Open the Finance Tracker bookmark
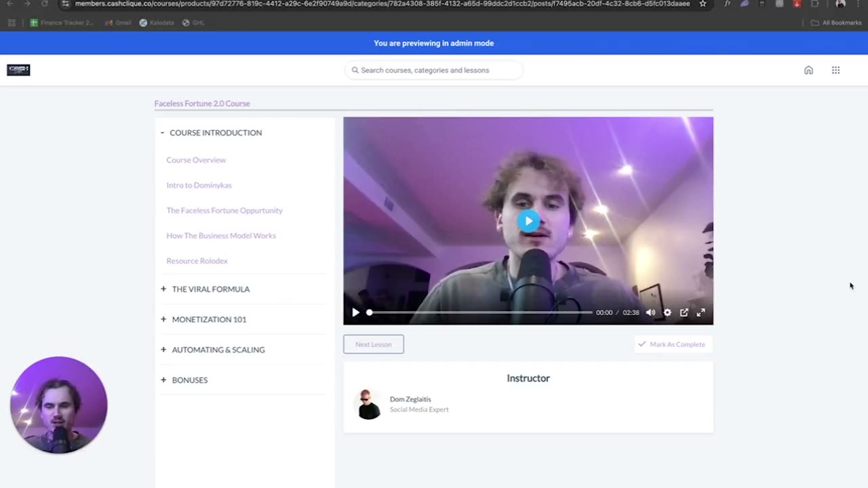The width and height of the screenshot is (868, 488). coord(62,22)
